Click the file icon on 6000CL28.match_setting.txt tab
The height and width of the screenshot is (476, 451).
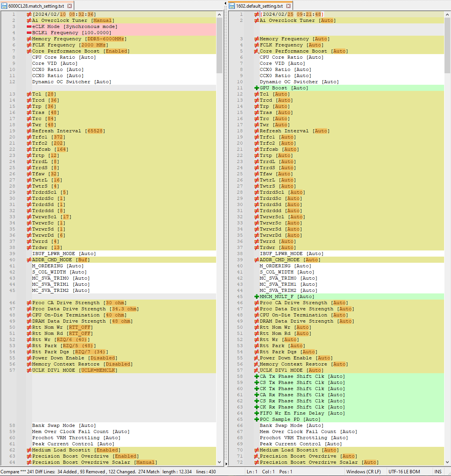pos(5,6)
